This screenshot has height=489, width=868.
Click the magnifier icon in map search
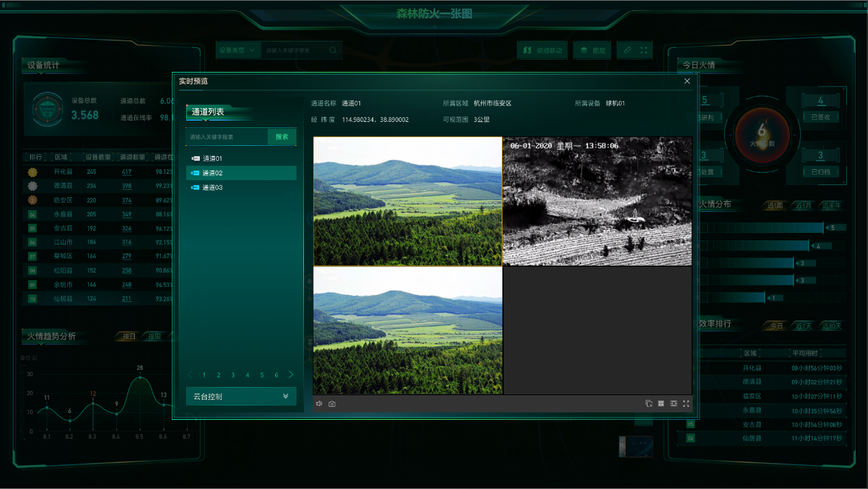[333, 51]
